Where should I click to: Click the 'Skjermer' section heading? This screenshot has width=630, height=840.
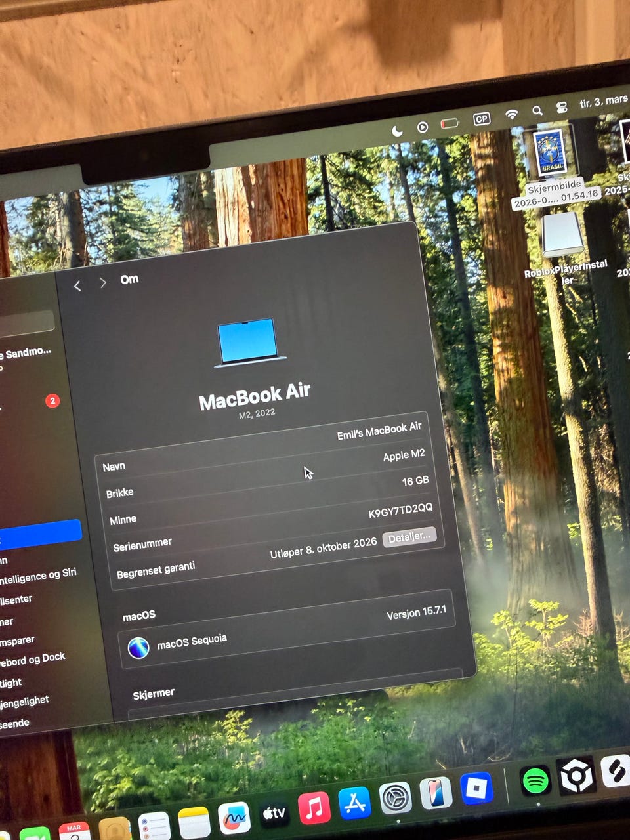pos(154,694)
